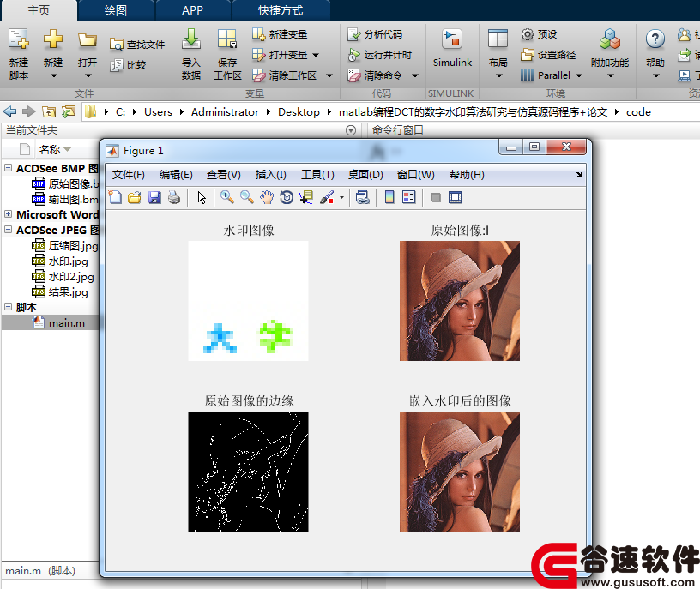Collapse the ACDSee BMP group
Screen dimensions: 700x589
(x=8, y=168)
